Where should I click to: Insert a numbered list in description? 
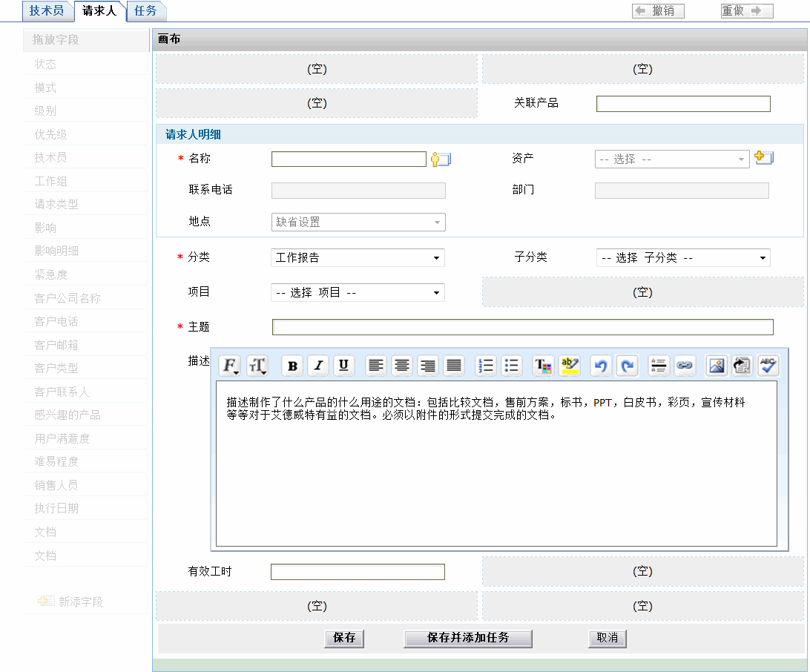click(x=486, y=366)
